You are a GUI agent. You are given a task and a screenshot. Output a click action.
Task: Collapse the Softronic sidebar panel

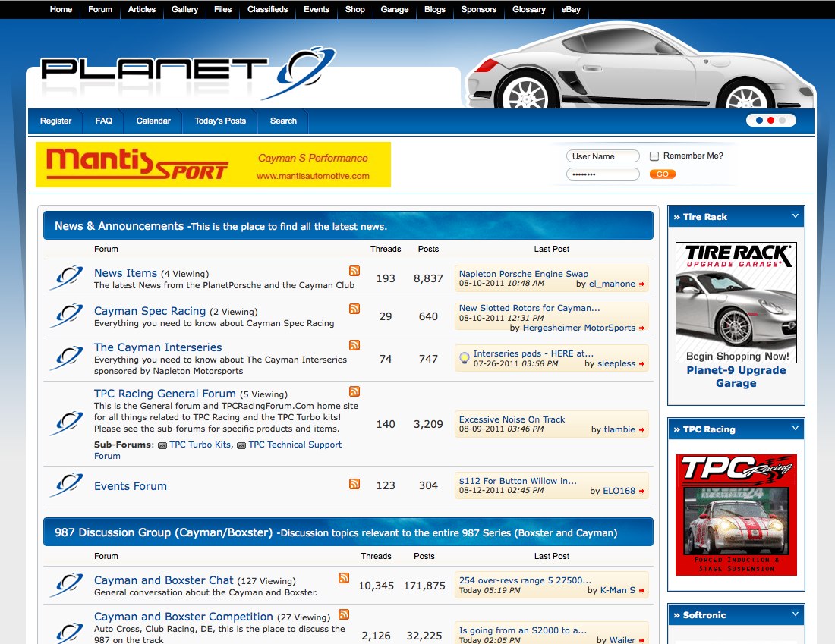pyautogui.click(x=795, y=614)
